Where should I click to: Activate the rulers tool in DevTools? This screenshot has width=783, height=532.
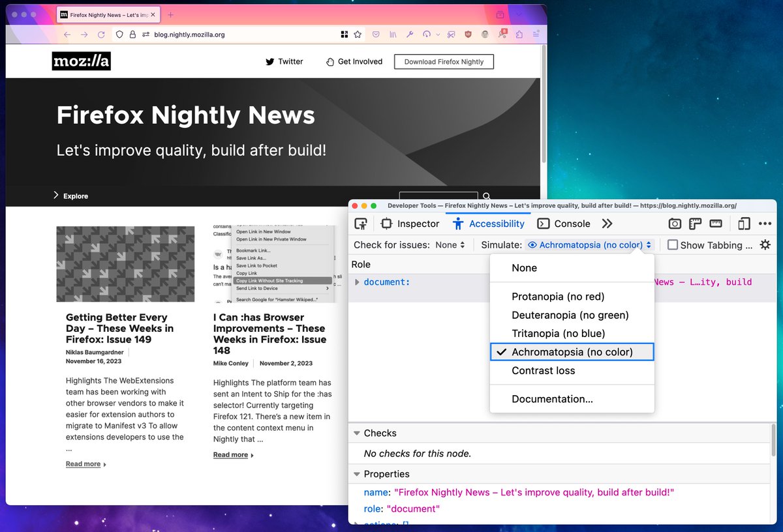(x=696, y=224)
